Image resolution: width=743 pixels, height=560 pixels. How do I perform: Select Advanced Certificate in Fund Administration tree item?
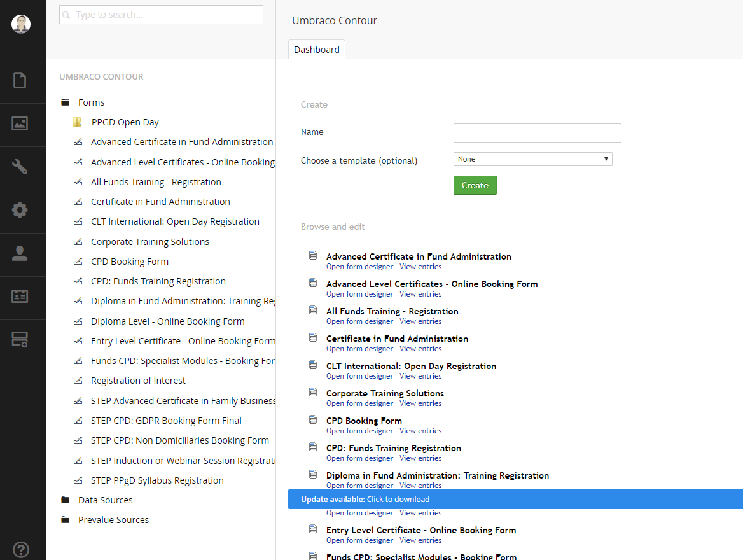coord(182,143)
